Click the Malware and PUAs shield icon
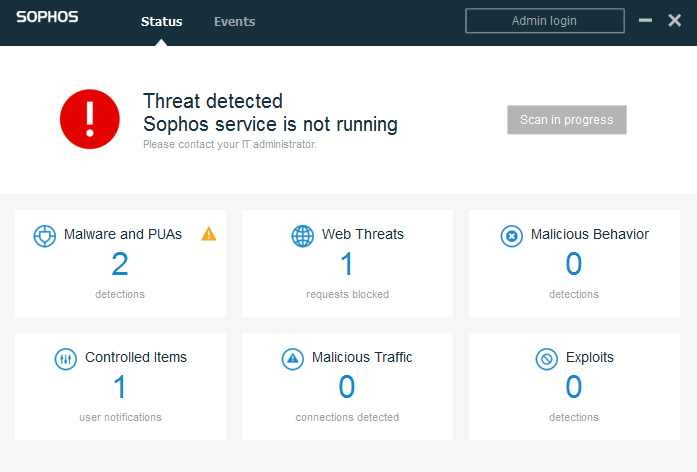The height and width of the screenshot is (472, 697). point(45,236)
